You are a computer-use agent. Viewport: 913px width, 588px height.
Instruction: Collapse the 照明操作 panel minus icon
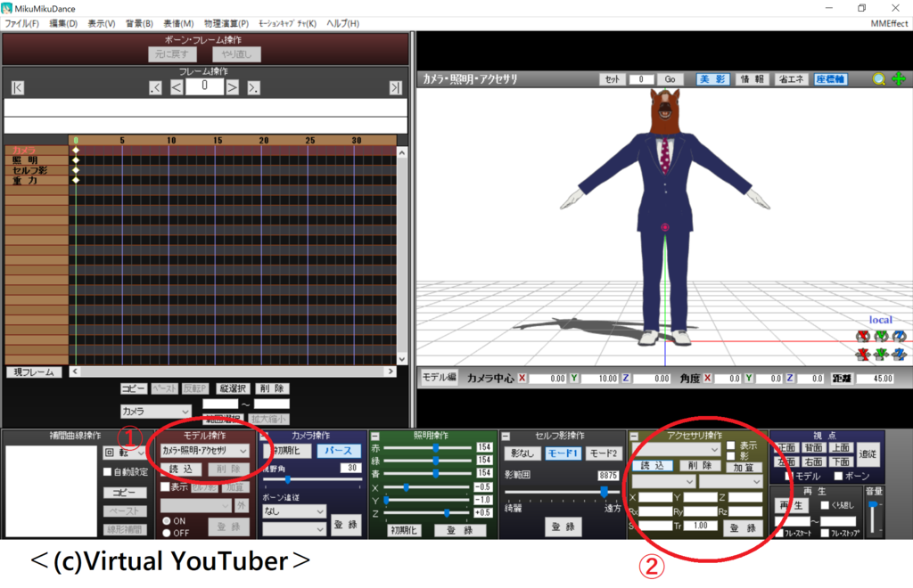coord(375,436)
